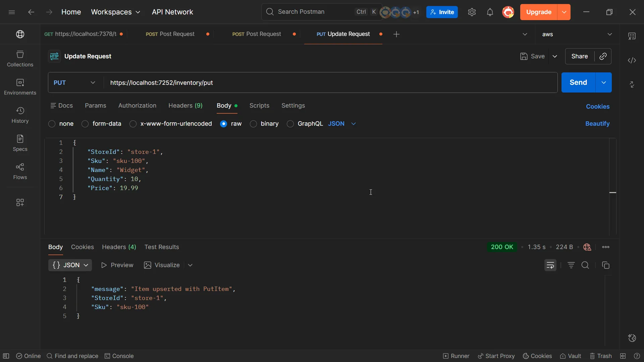The image size is (644, 362).
Task: Switch to the Authorization tab
Action: point(137,106)
